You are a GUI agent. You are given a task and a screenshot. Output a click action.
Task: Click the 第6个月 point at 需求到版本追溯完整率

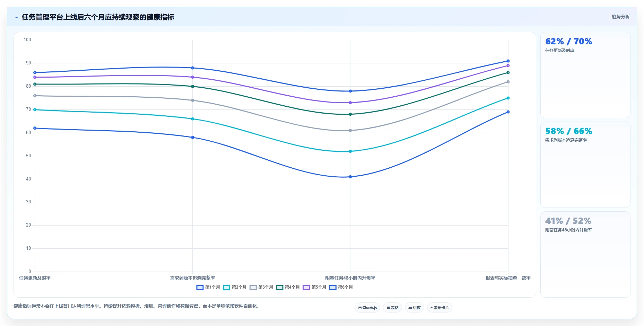click(x=193, y=68)
